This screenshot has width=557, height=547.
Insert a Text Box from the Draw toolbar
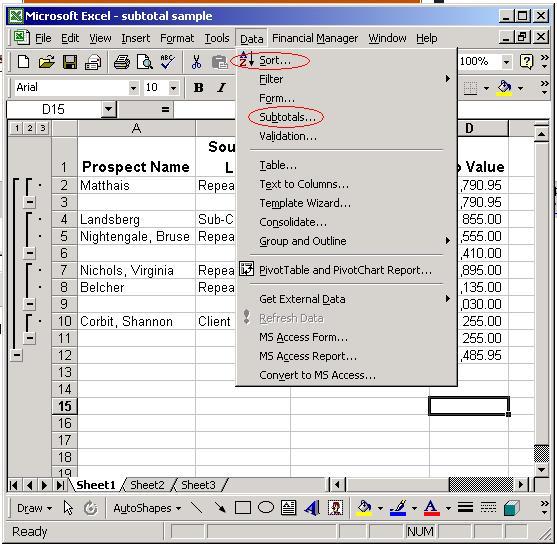[x=288, y=508]
